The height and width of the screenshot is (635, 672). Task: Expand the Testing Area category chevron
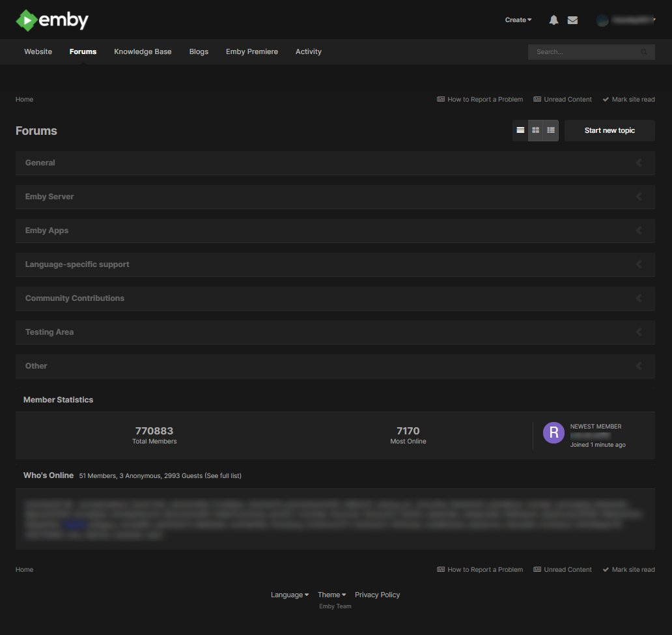point(639,332)
